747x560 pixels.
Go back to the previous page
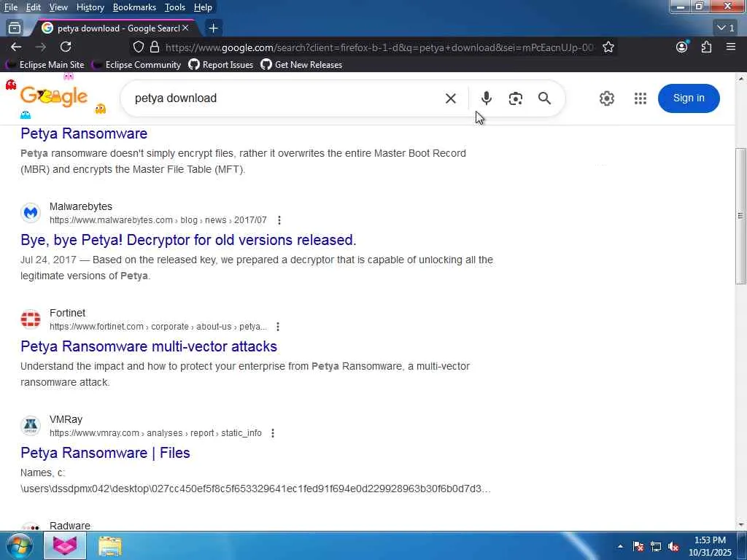[16, 47]
